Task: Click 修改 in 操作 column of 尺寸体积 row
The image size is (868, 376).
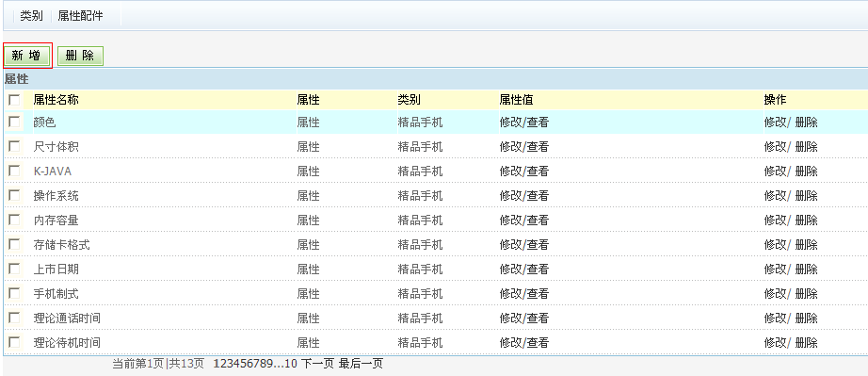Action: pos(776,147)
